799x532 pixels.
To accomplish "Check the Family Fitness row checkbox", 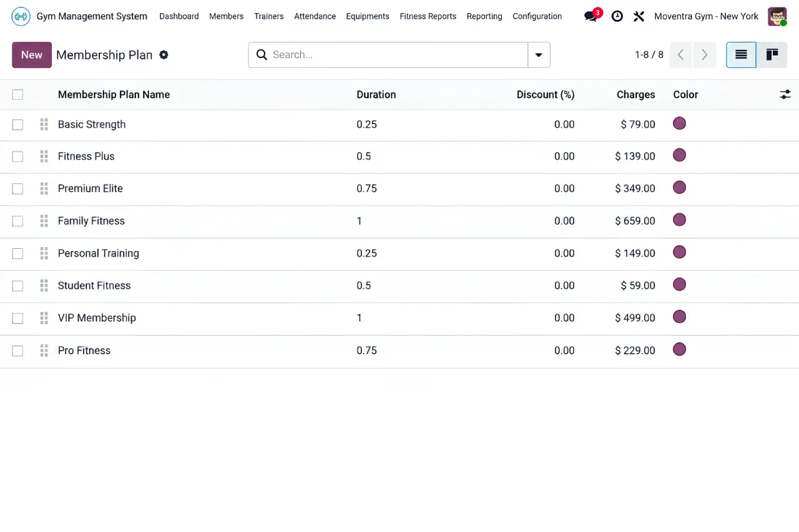I will pos(17,221).
